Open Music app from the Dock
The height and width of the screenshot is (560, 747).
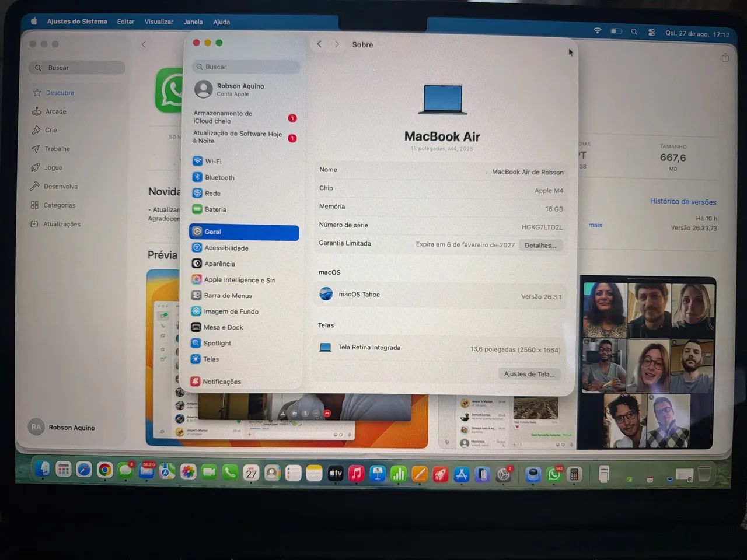point(356,474)
